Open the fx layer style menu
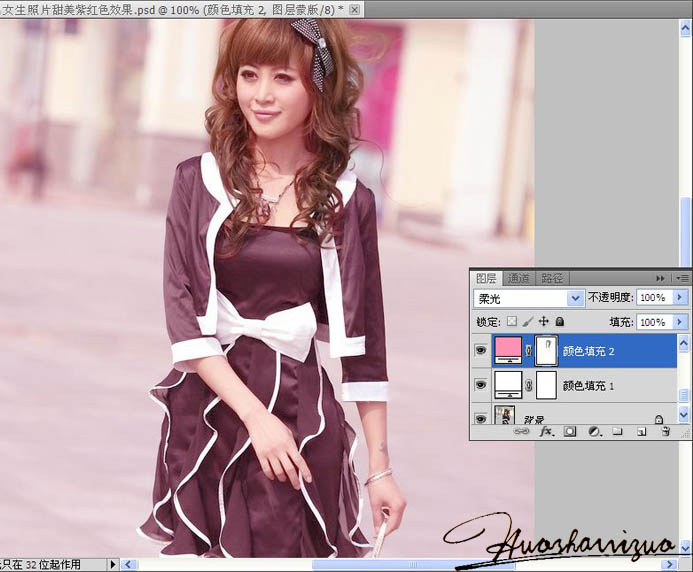The image size is (693, 572). click(547, 432)
